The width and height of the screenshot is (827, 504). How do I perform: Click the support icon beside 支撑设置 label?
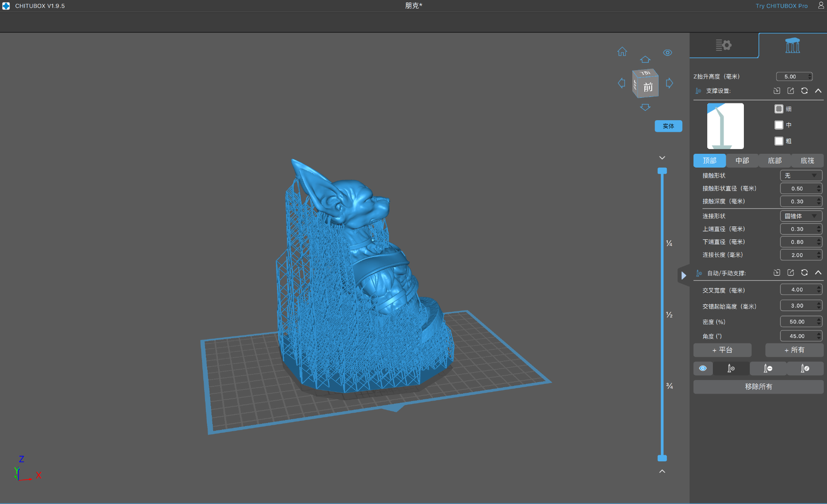tap(698, 91)
